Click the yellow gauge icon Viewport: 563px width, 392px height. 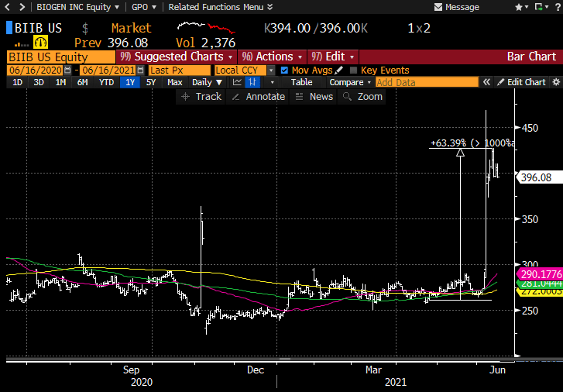[x=40, y=43]
